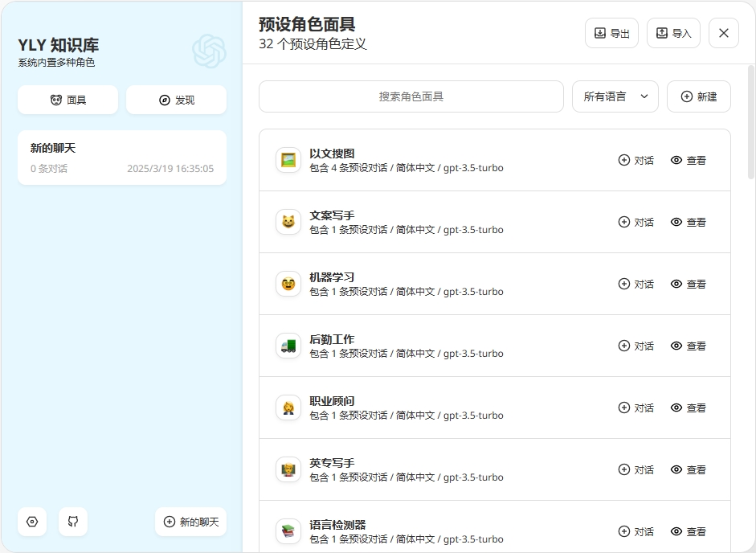Expand the 所有语言 language dropdown
The width and height of the screenshot is (756, 553).
pyautogui.click(x=615, y=96)
